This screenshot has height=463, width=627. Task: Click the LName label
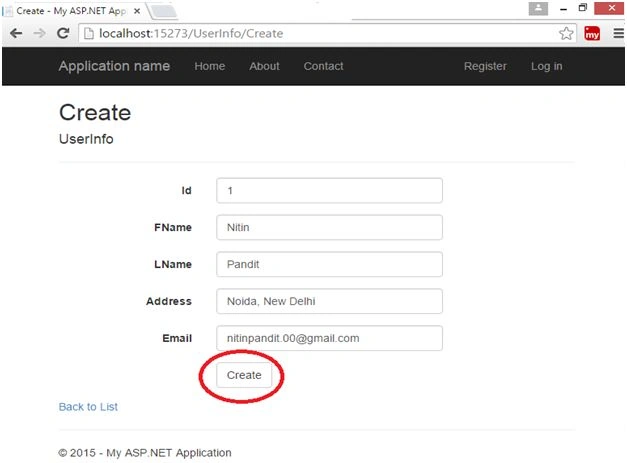click(x=173, y=264)
